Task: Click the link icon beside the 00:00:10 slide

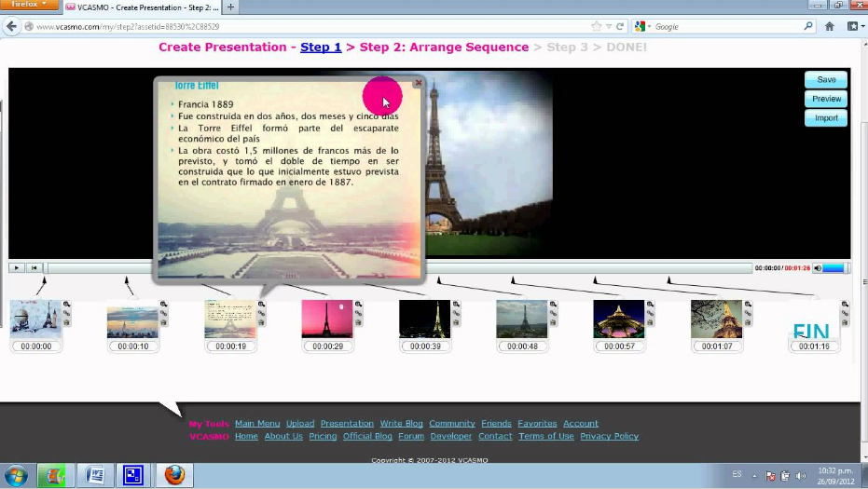Action: tap(164, 314)
